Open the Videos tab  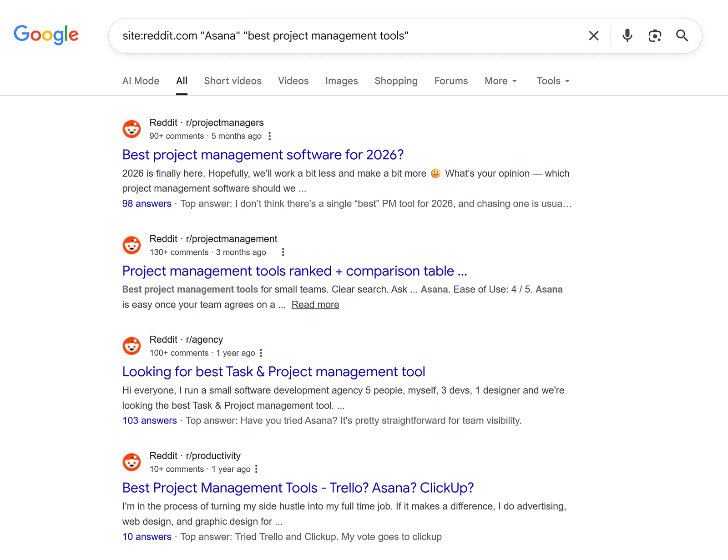293,81
